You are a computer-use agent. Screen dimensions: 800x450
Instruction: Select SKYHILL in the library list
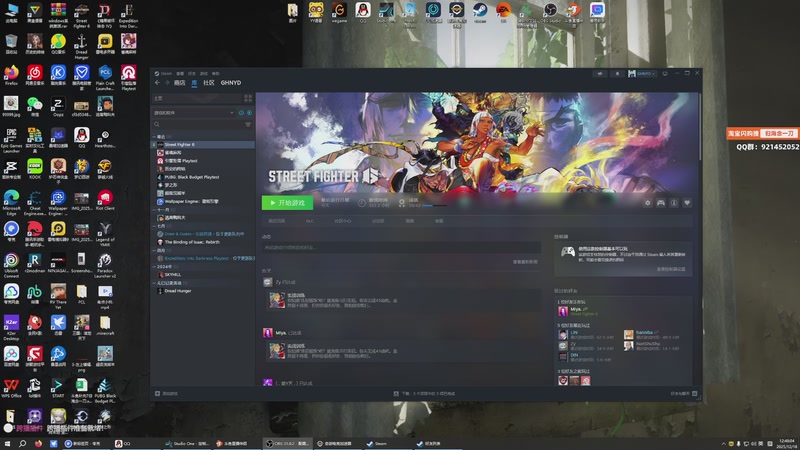click(203, 274)
